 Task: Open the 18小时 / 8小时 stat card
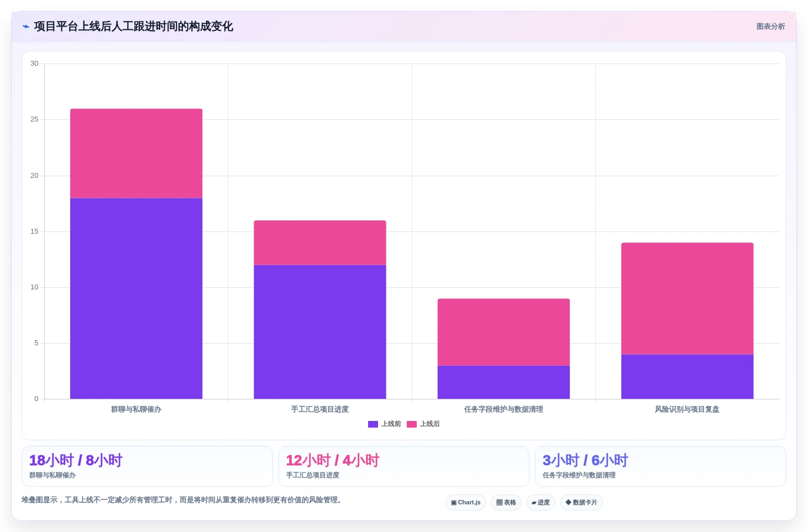(147, 466)
